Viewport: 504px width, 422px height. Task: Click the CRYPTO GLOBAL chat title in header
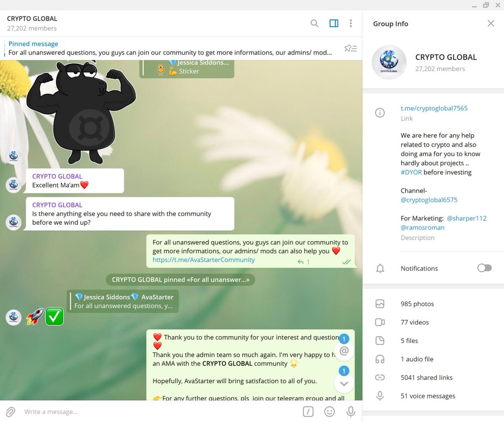[32, 18]
